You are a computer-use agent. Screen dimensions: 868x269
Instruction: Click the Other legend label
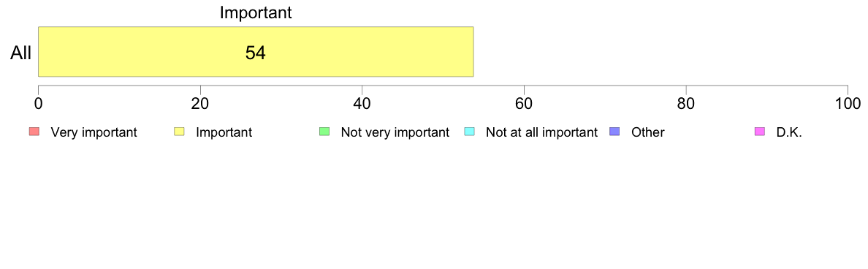click(647, 132)
